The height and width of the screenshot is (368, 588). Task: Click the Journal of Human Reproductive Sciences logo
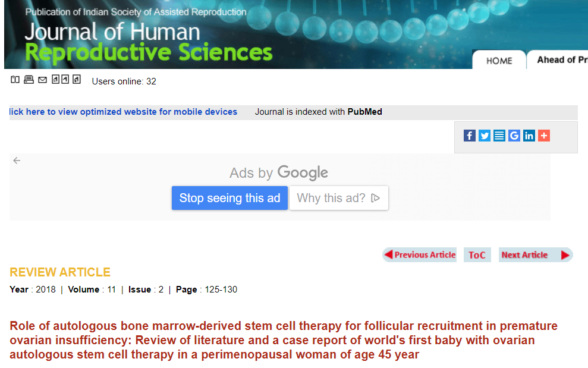click(149, 42)
